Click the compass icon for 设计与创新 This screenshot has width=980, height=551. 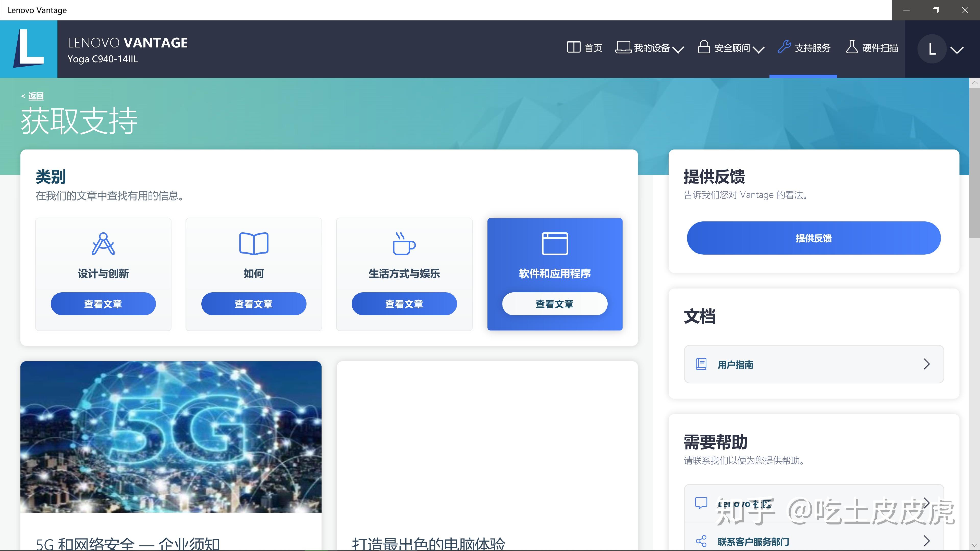103,243
